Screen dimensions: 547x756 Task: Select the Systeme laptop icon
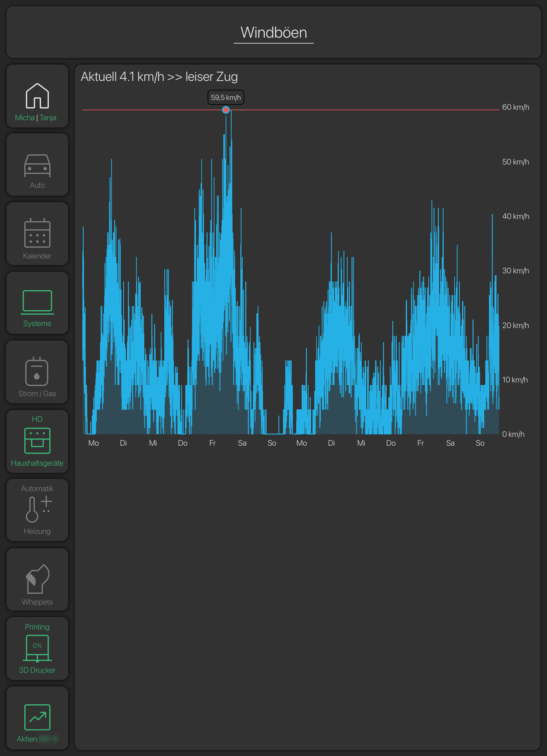click(37, 302)
